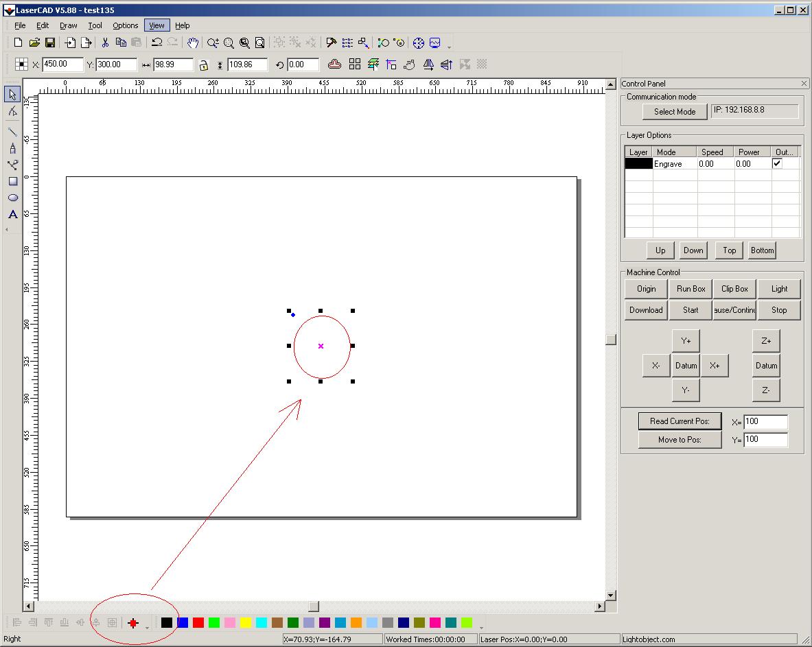
Task: Select the Pan hand tool
Action: (x=193, y=43)
